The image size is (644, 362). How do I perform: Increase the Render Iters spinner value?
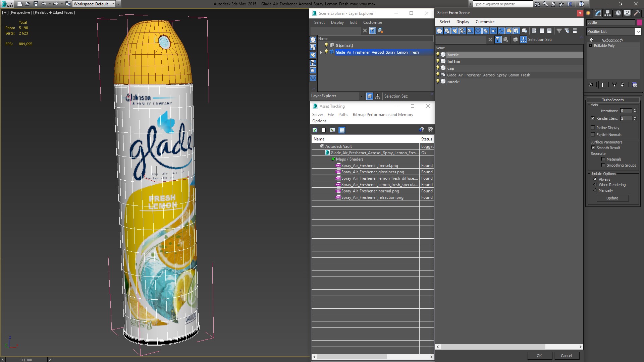point(635,117)
